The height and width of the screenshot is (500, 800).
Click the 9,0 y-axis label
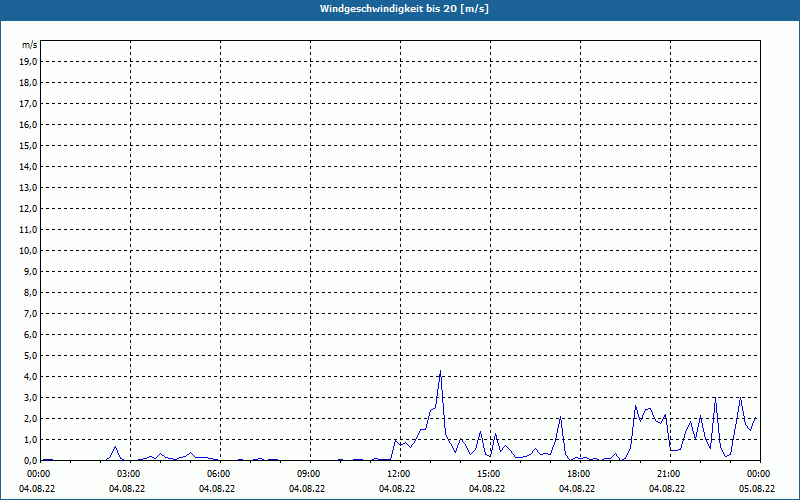(x=30, y=271)
